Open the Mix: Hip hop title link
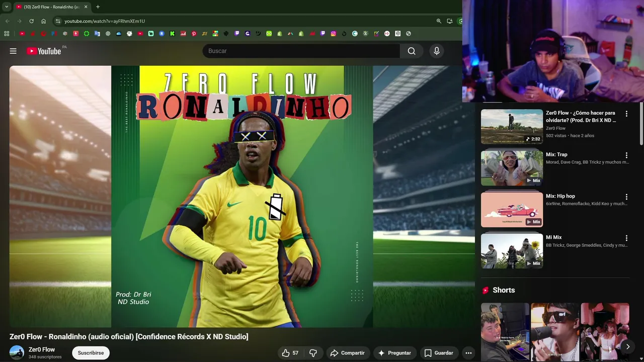644x362 pixels. (x=560, y=196)
